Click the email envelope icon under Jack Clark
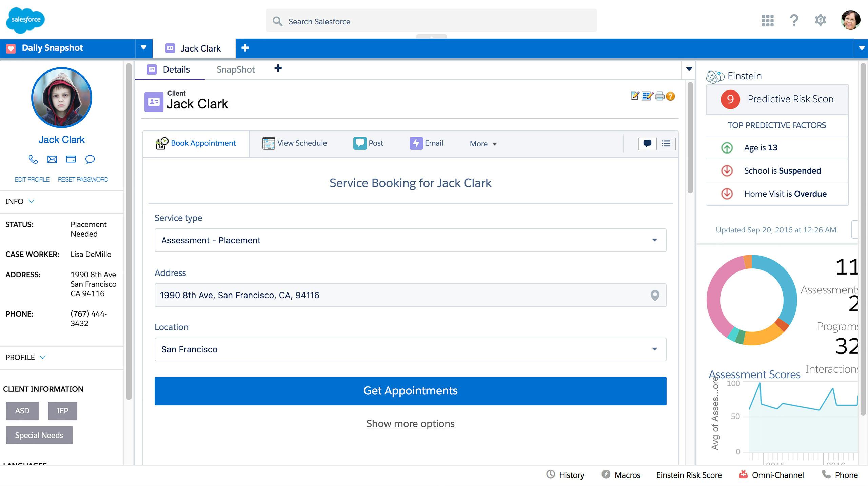Screen dimensions: 868x486 point(52,159)
